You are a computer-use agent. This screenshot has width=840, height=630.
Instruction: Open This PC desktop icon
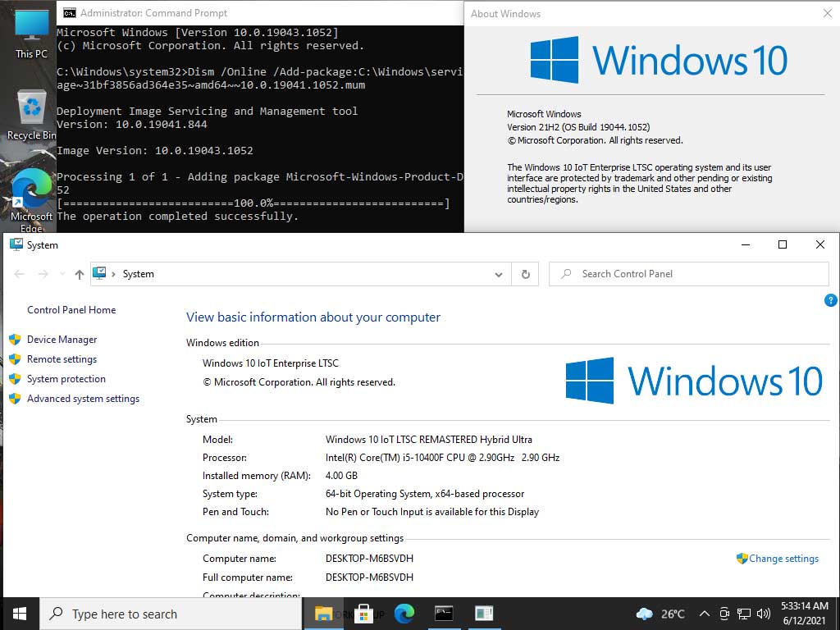coord(31,33)
